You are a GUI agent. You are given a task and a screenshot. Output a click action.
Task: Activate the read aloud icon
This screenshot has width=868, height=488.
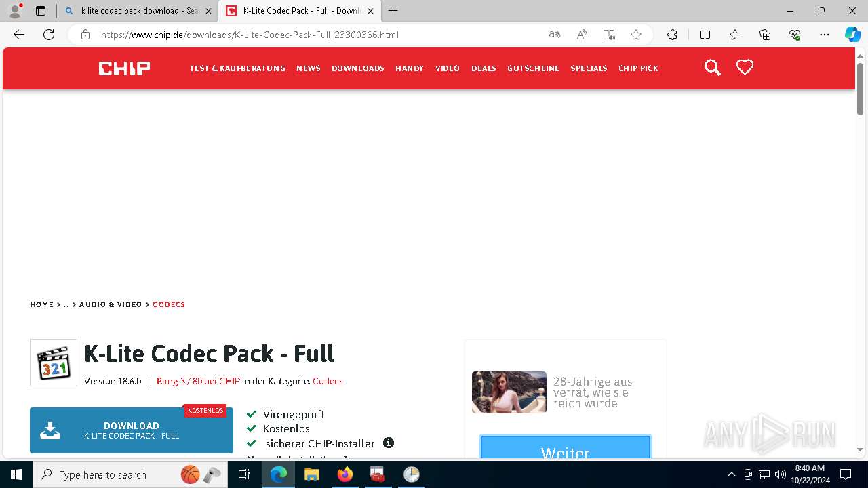point(582,35)
